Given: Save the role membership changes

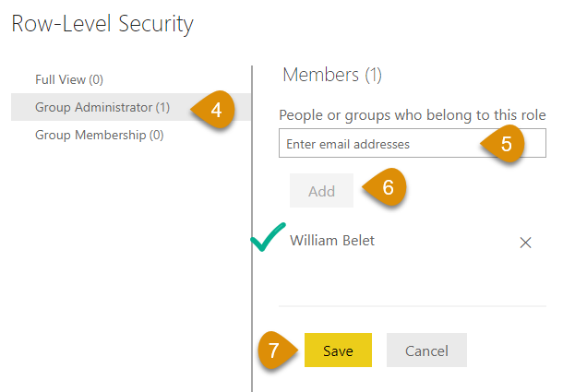Looking at the screenshot, I should click(338, 350).
